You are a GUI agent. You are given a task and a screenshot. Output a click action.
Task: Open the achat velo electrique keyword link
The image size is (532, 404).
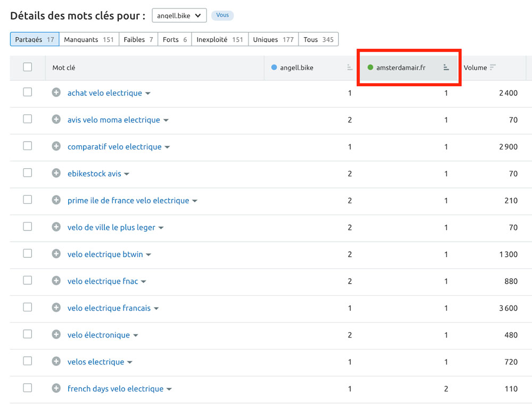[x=105, y=93]
